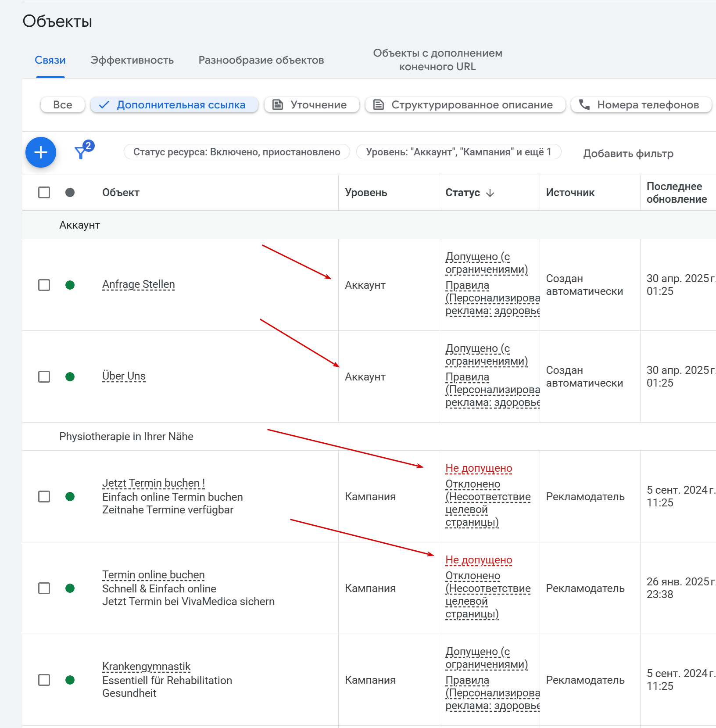
Task: Toggle the select-all header checkbox
Action: pyautogui.click(x=44, y=193)
